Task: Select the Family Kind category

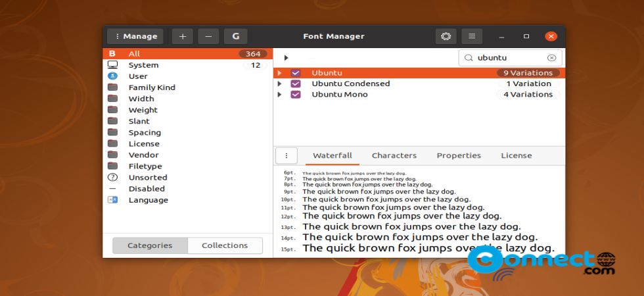Action: point(152,87)
